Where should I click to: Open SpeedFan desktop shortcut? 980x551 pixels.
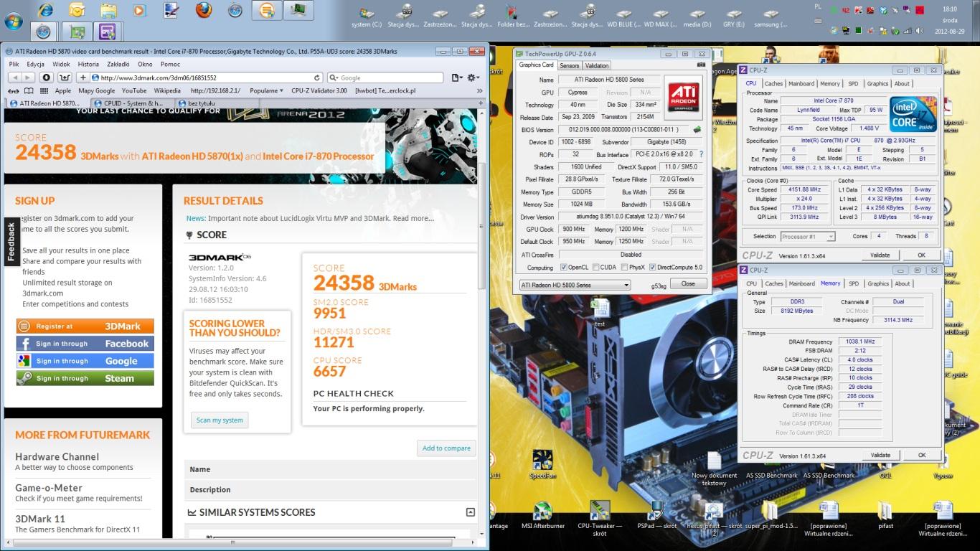[x=542, y=464]
